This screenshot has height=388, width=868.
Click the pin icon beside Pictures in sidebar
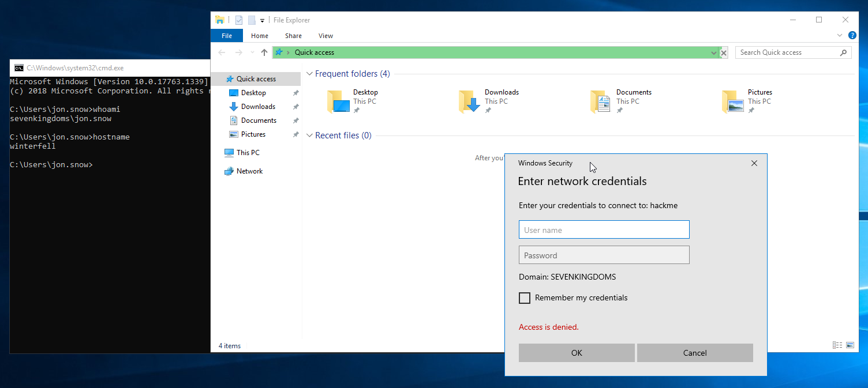295,134
